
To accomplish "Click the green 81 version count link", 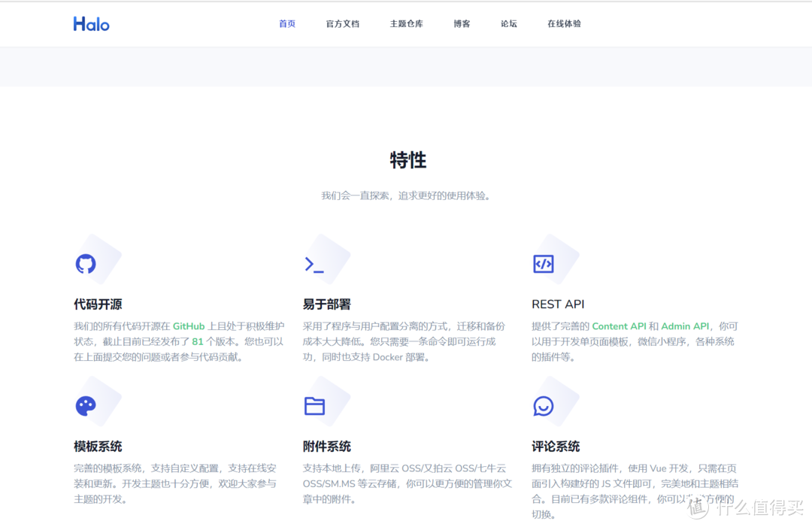I will point(198,341).
